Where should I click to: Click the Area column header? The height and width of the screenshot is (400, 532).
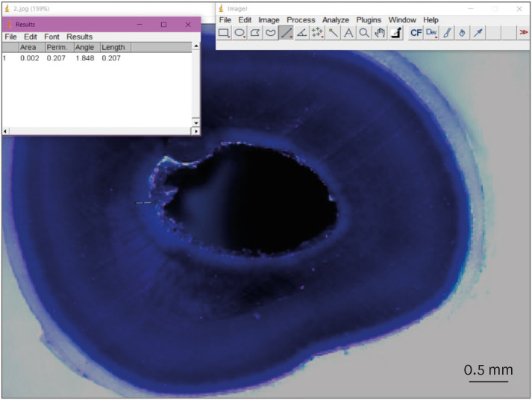pos(28,47)
